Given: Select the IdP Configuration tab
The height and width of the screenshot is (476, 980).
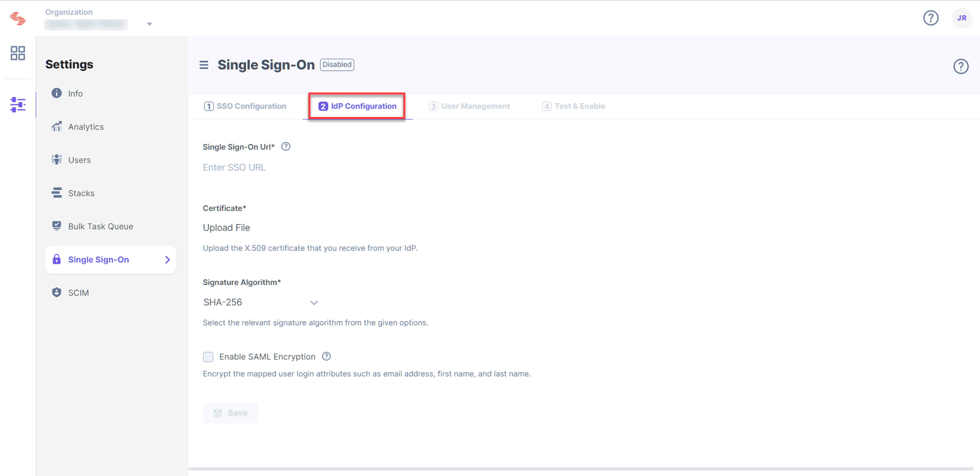Looking at the screenshot, I should [357, 106].
